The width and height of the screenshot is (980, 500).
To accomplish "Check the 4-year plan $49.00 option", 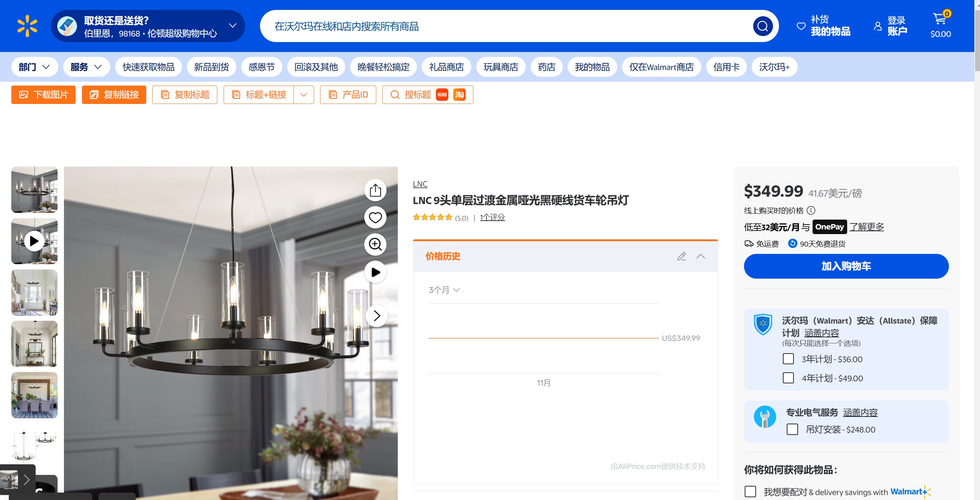I will [788, 378].
